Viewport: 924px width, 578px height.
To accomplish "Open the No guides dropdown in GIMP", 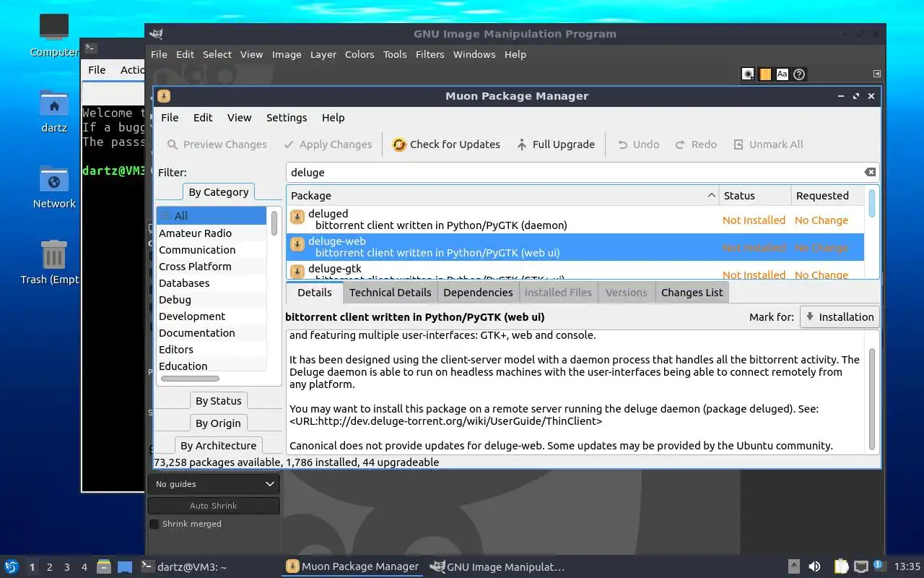I will 214,484.
